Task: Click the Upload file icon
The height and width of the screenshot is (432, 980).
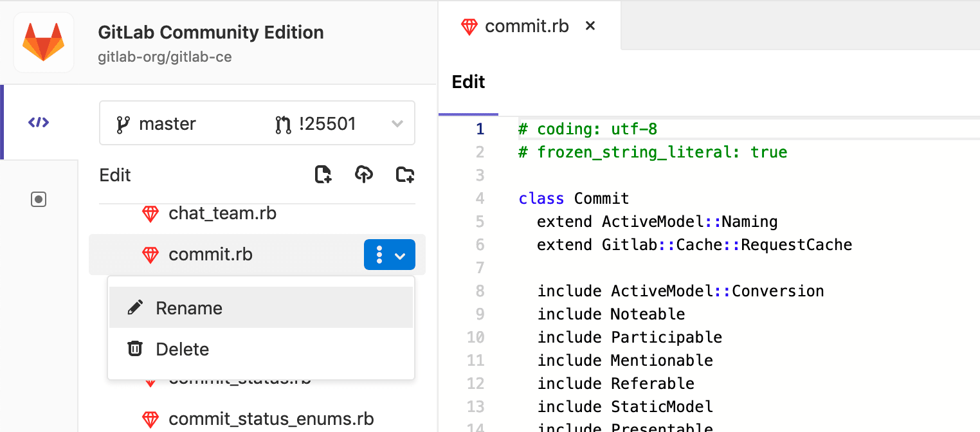Action: [x=363, y=174]
